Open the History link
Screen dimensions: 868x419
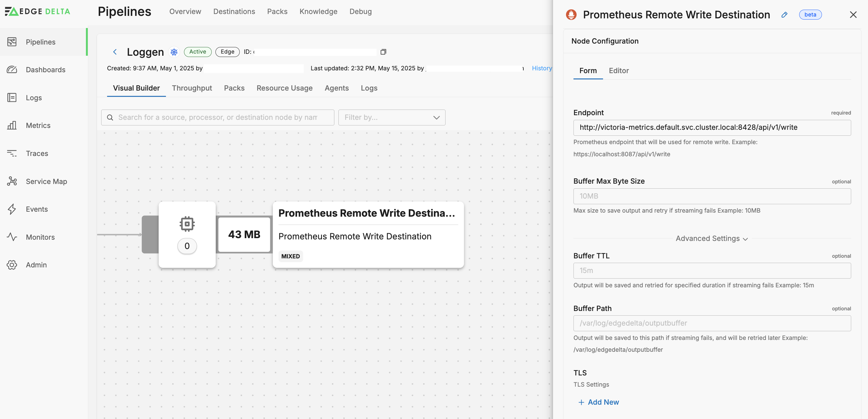pos(542,68)
